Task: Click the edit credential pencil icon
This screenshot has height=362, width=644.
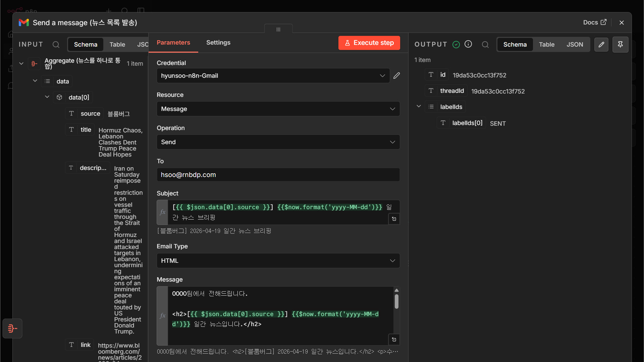Action: point(396,76)
